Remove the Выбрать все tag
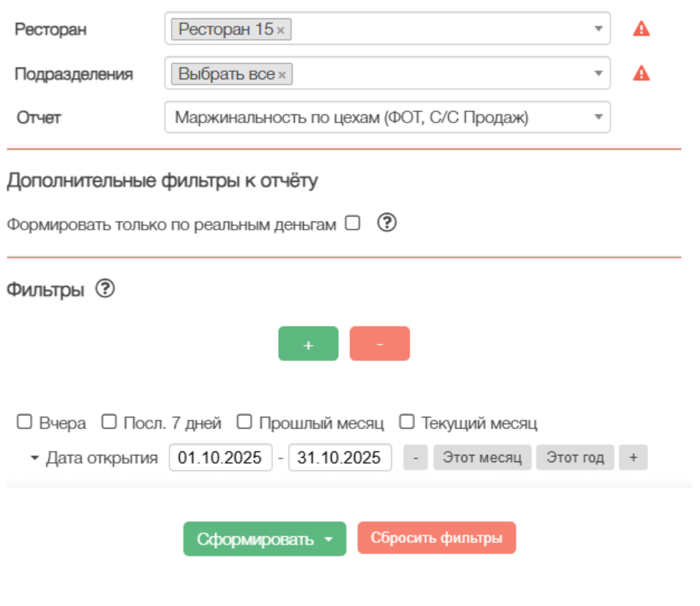Image resolution: width=700 pixels, height=606 pixels. (282, 75)
